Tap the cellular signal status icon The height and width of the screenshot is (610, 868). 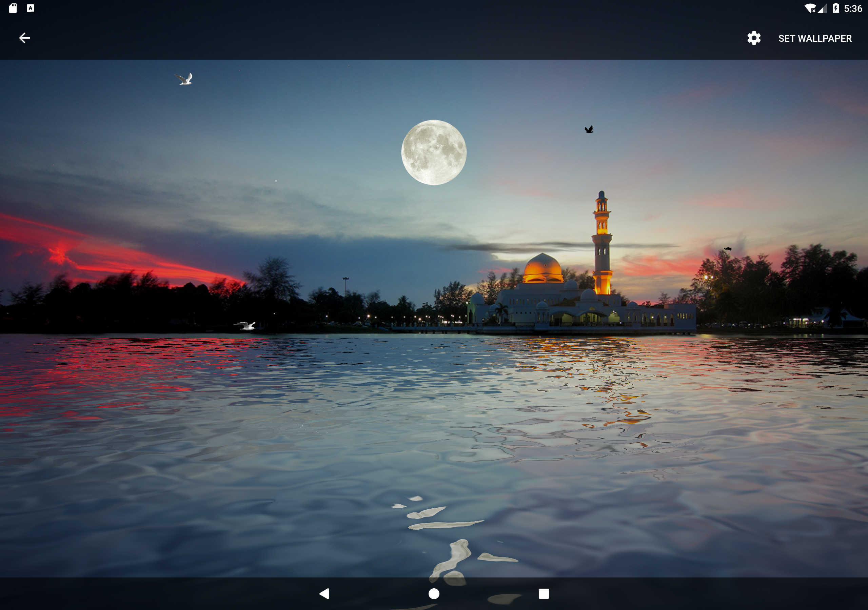[823, 8]
